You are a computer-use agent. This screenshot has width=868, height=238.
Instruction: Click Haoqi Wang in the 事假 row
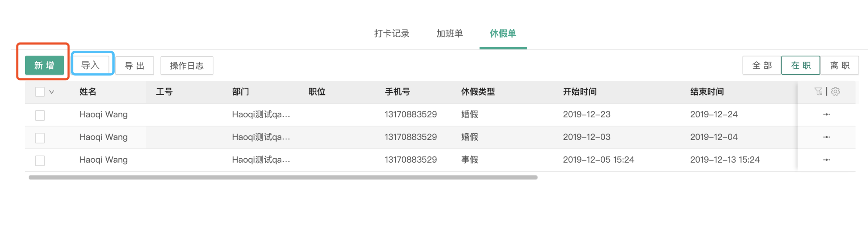point(104,160)
